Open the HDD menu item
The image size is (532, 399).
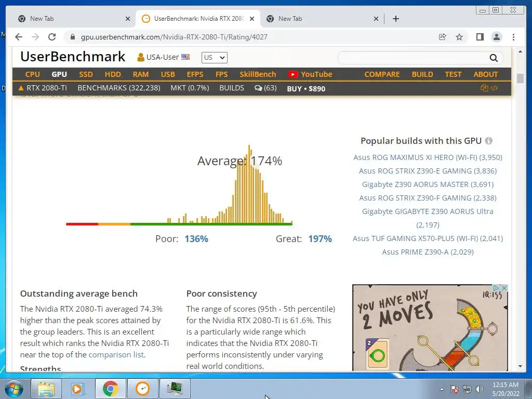113,74
